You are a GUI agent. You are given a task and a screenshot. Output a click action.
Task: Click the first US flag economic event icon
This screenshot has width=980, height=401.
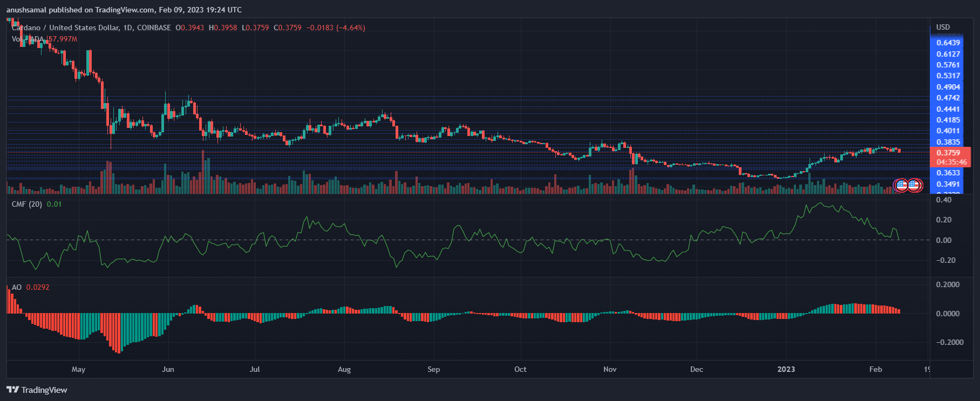click(x=901, y=186)
